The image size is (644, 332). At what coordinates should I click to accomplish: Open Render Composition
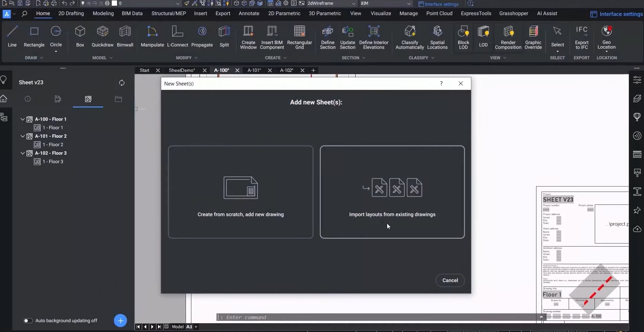click(x=508, y=37)
